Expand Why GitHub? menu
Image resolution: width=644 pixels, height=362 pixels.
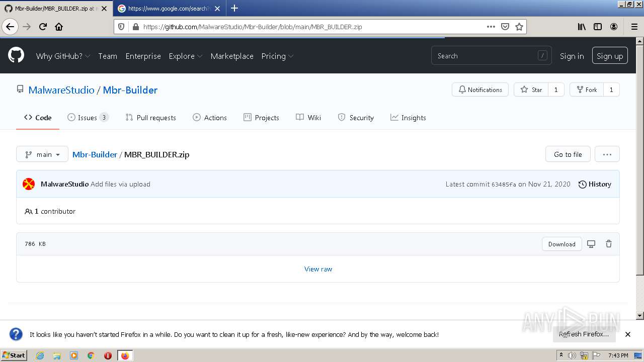(63, 56)
